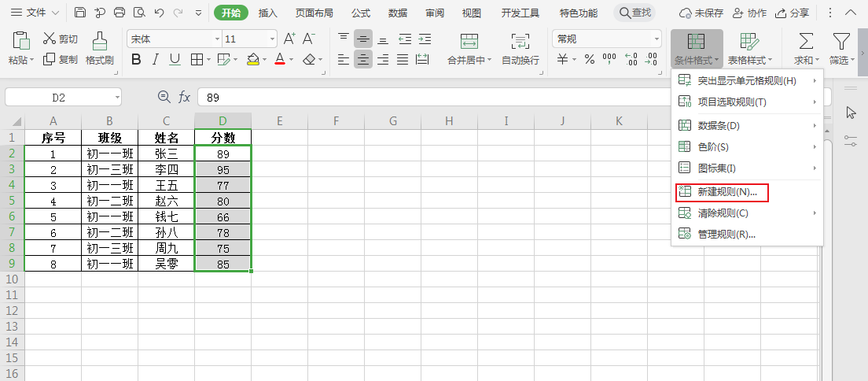Switch to the 公式 tab
The height and width of the screenshot is (381, 868).
361,13
